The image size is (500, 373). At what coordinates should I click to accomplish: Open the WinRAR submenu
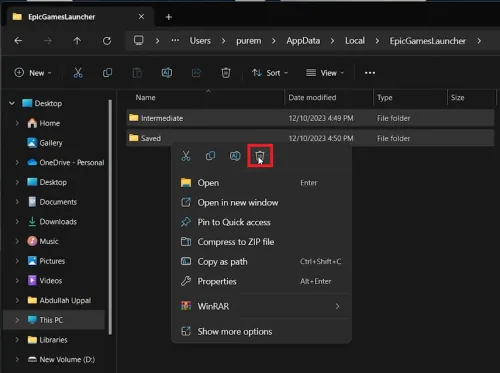[261, 306]
